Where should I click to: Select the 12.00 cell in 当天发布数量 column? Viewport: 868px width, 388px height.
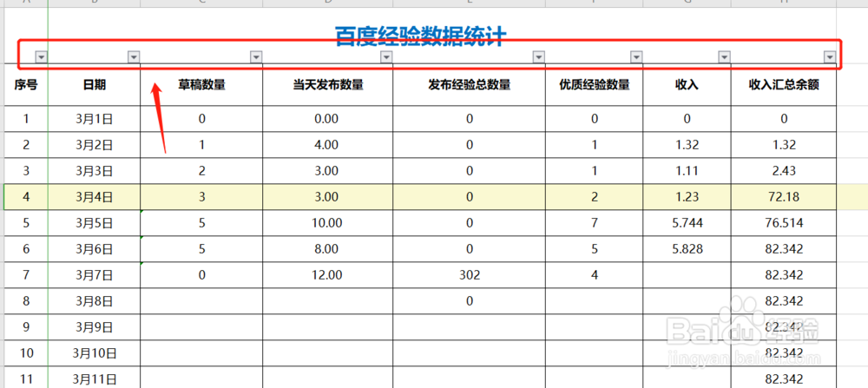pos(328,275)
